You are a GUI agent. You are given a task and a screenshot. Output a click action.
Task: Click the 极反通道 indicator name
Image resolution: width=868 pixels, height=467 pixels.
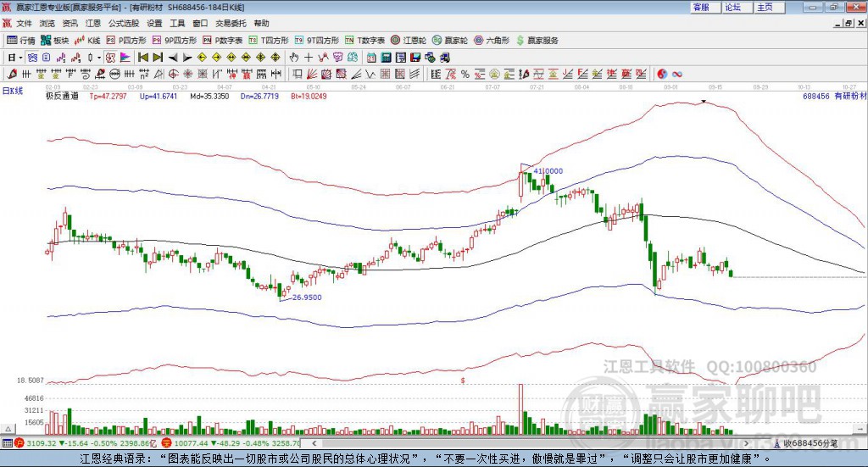(x=62, y=96)
